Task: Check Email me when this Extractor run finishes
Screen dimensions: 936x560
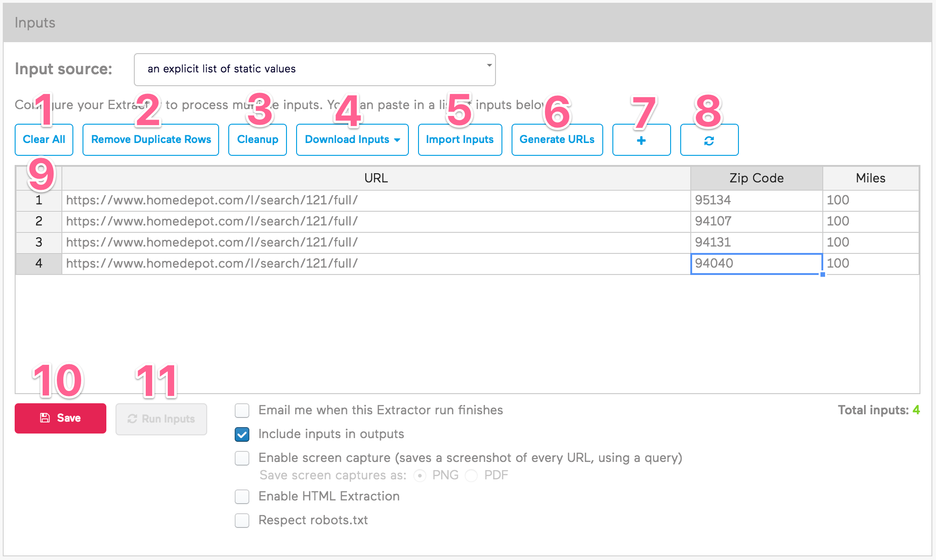Action: [x=242, y=411]
